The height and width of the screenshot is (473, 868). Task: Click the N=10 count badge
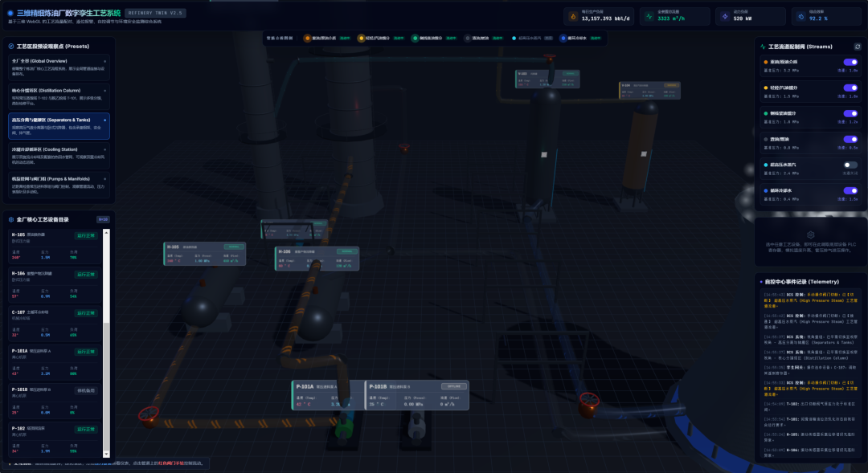[x=103, y=219]
